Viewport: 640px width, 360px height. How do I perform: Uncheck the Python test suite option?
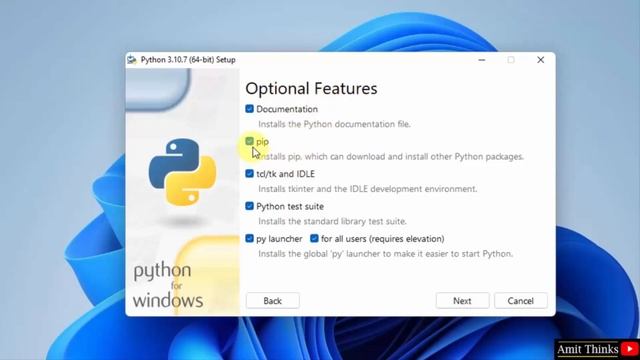point(249,206)
